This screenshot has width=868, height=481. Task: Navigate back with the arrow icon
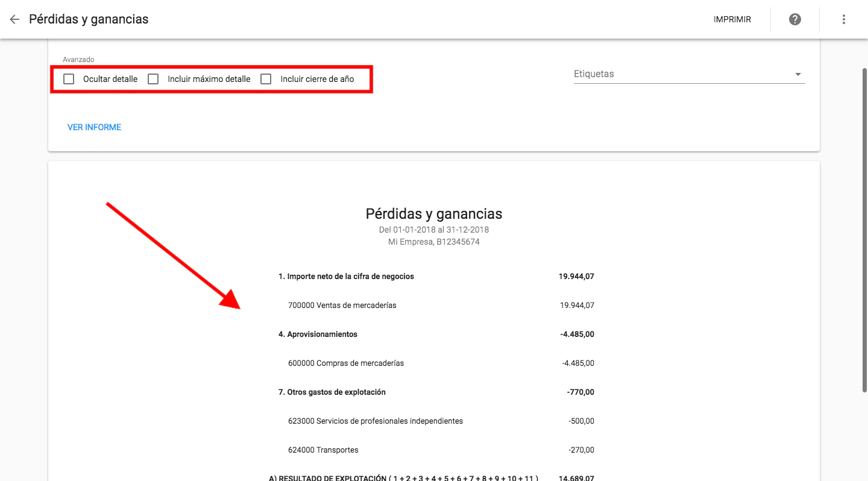tap(14, 19)
